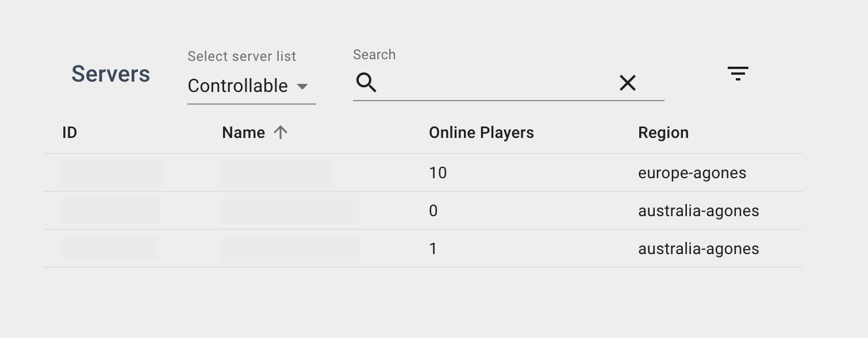Click the blurred name in first row
868x338 pixels.
276,173
